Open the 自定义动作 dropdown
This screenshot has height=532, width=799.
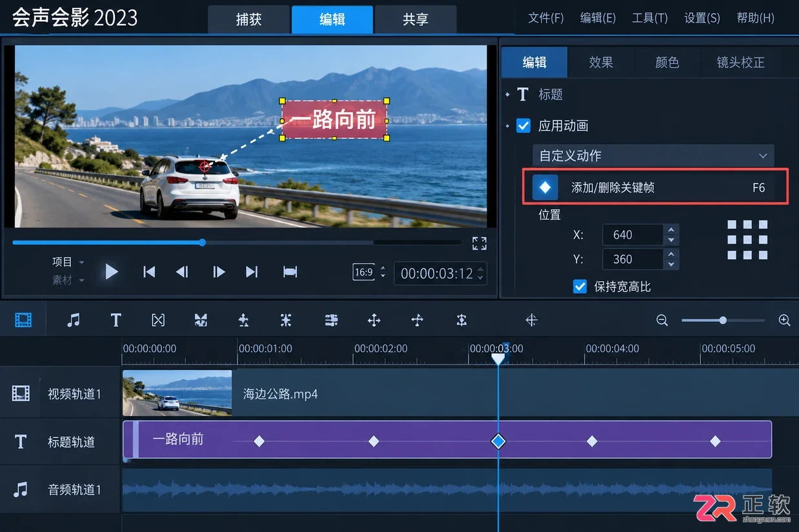coord(653,156)
